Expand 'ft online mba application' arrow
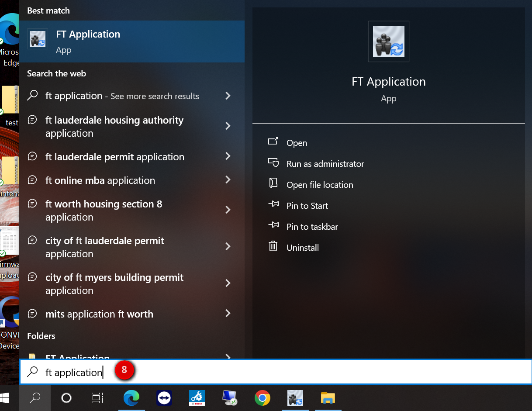Screen dimensions: 532x411 [x=228, y=180]
